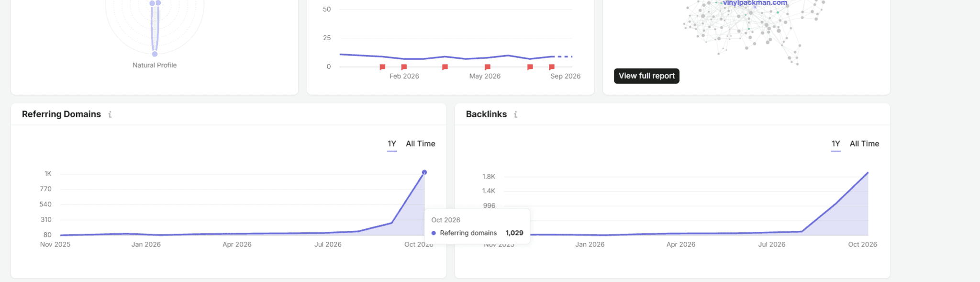This screenshot has height=282, width=980.
Task: Click the Backlinks heading
Action: point(486,114)
